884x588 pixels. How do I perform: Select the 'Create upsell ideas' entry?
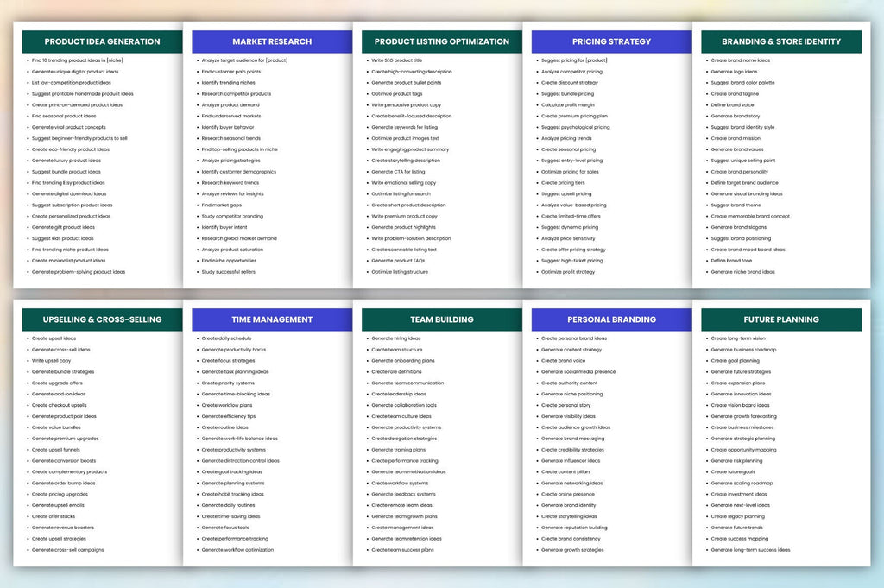tap(54, 338)
